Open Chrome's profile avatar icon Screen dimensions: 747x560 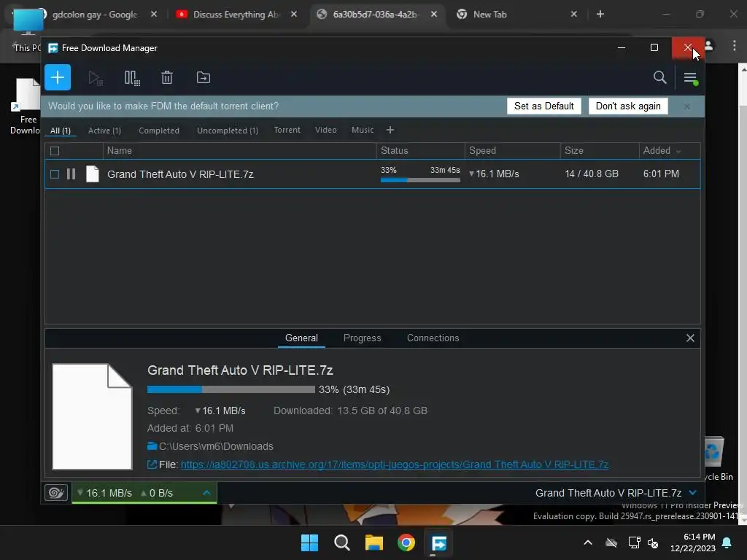(709, 45)
